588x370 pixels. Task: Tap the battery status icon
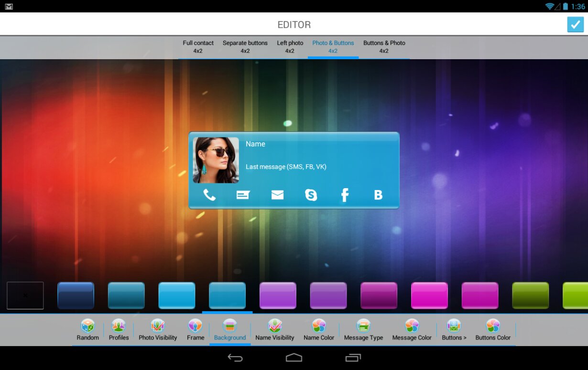566,6
